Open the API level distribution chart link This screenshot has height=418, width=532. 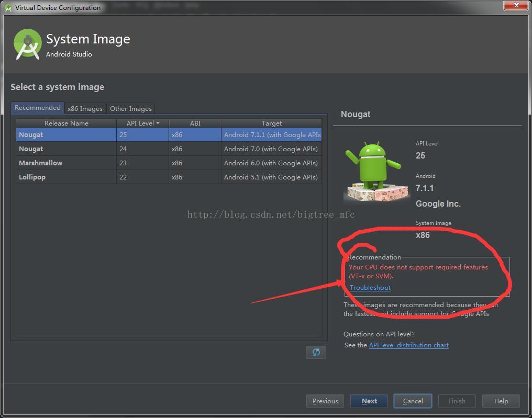(409, 345)
